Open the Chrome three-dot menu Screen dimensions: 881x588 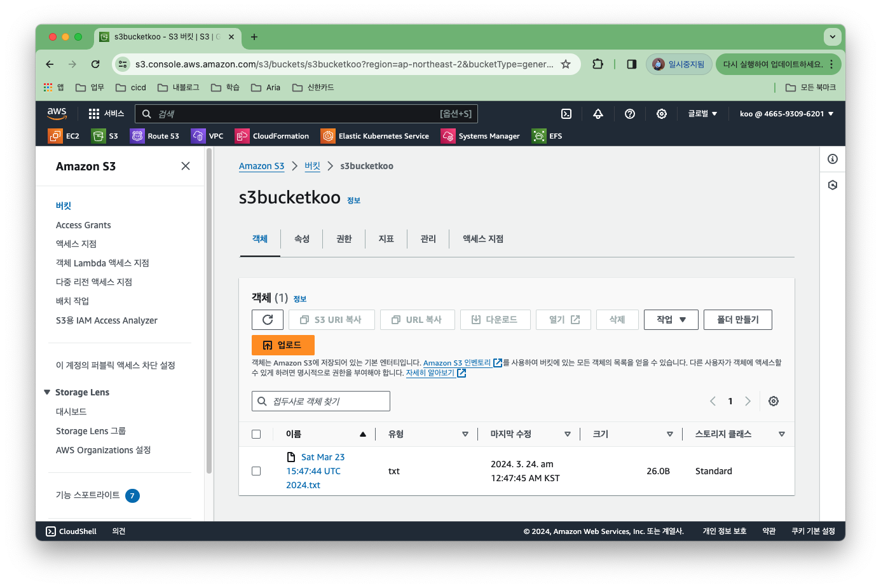coord(831,64)
